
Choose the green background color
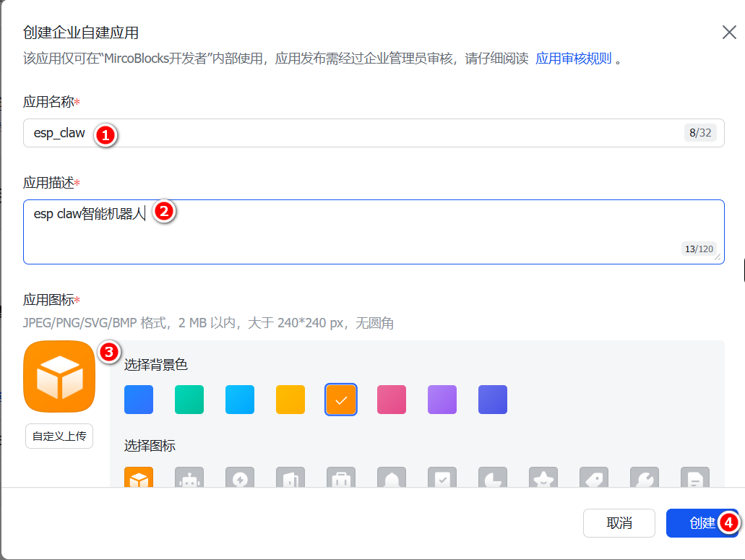[x=189, y=400]
